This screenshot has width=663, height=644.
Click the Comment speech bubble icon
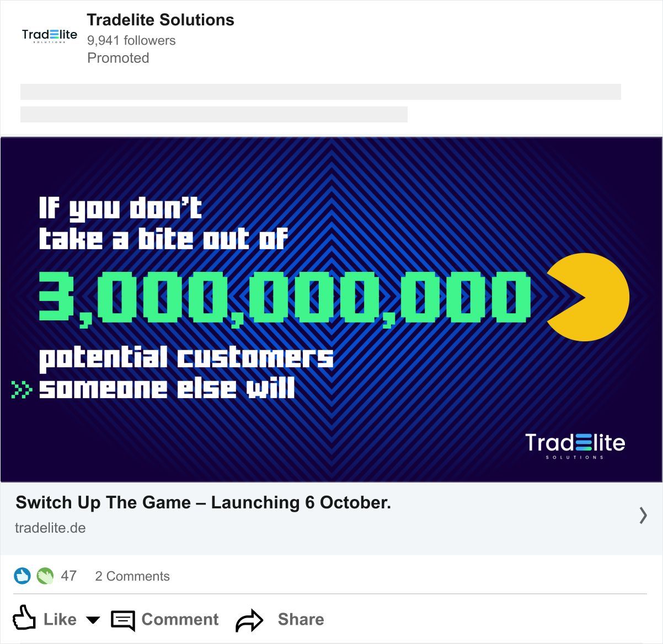pyautogui.click(x=123, y=620)
